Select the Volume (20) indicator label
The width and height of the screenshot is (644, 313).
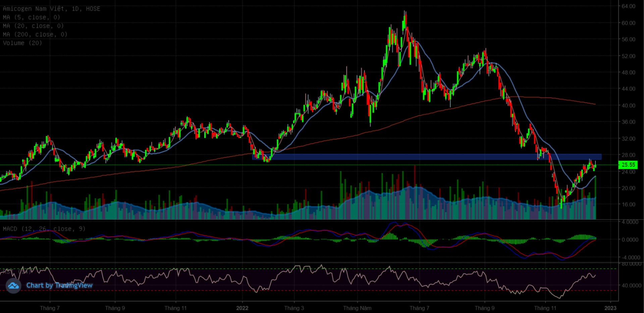[22, 43]
